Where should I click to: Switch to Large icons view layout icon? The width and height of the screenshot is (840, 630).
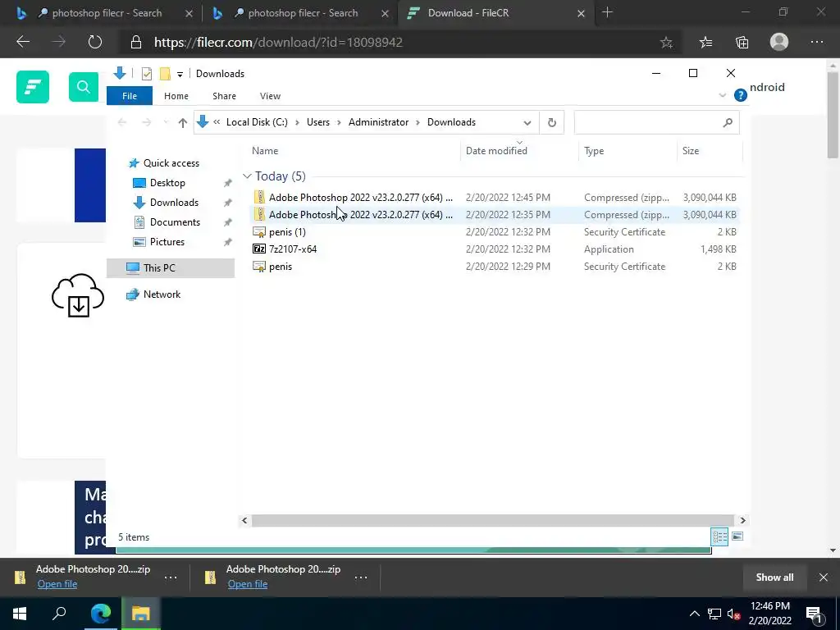tap(737, 536)
